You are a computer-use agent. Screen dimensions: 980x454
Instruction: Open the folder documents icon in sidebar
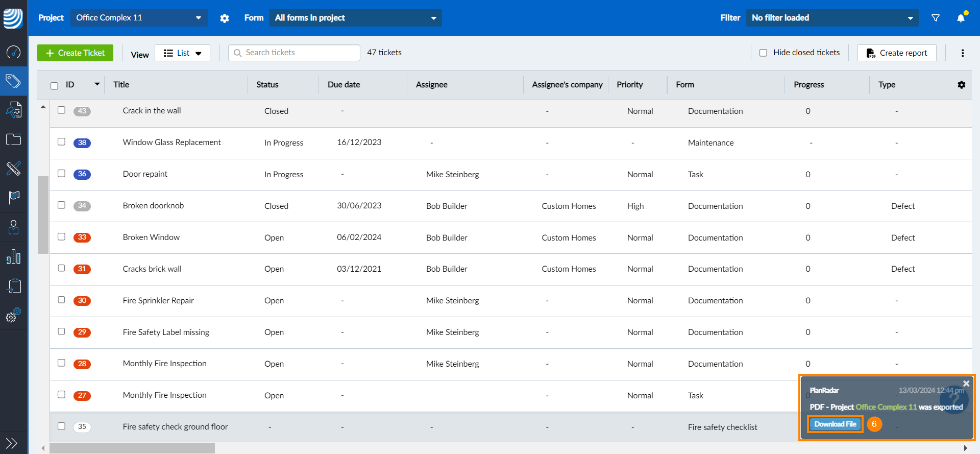[13, 139]
